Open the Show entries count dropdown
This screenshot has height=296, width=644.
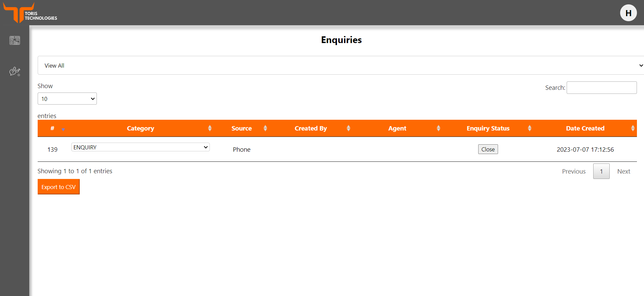pyautogui.click(x=67, y=99)
